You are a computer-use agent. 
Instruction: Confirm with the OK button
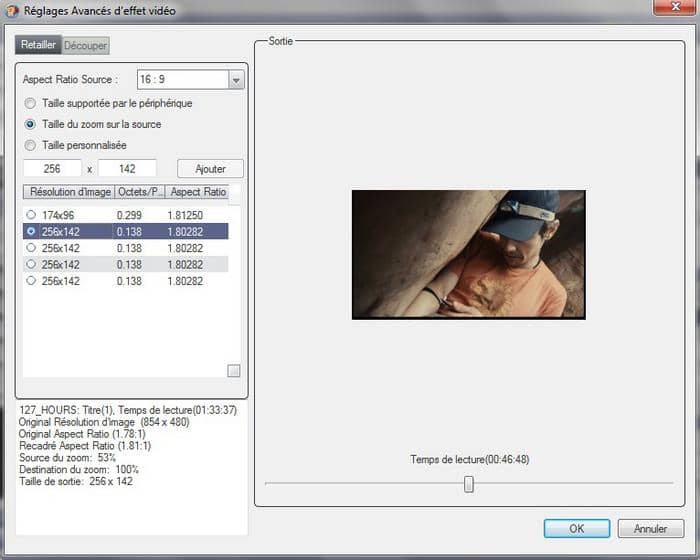coord(577,529)
